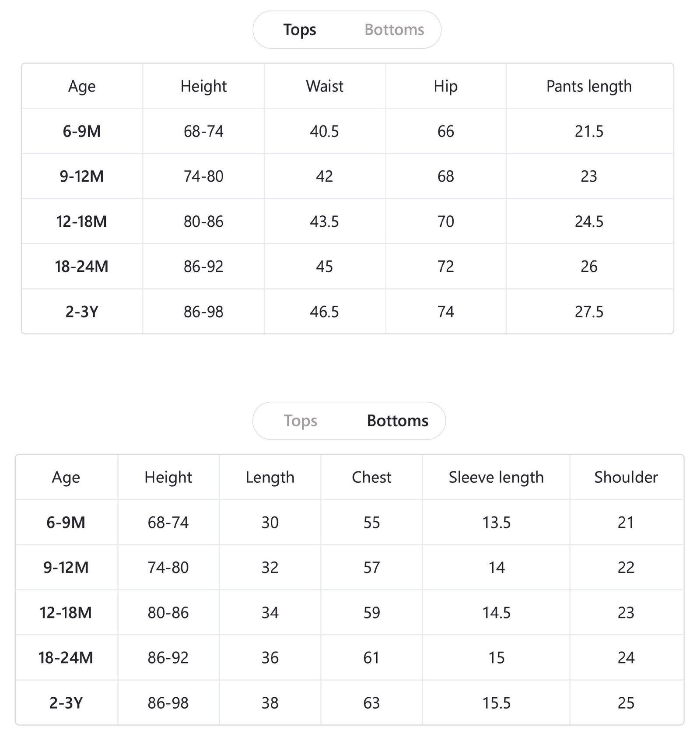Screen dimensions: 700x734
Task: Click the 2-3Y row in chest table
Action: pyautogui.click(x=350, y=702)
